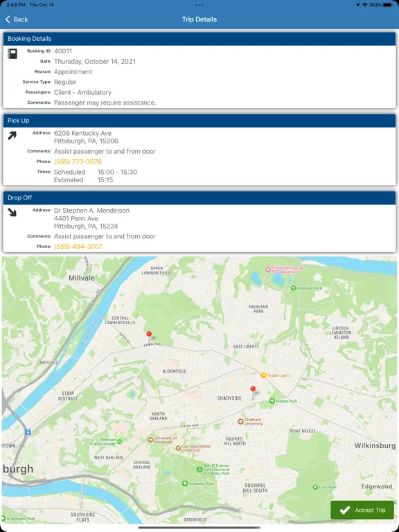Tap the Edgewood label on map

click(377, 486)
